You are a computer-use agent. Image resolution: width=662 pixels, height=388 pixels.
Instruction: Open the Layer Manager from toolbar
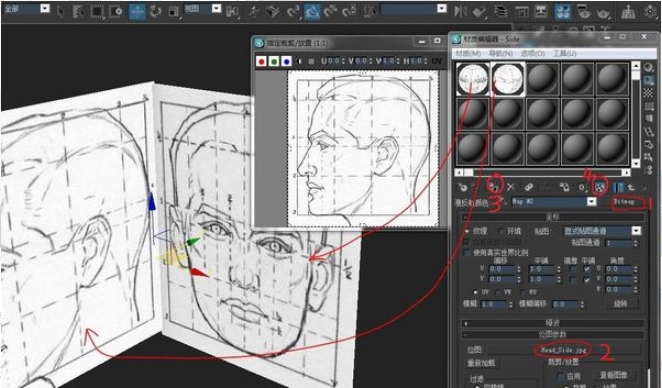(501, 11)
